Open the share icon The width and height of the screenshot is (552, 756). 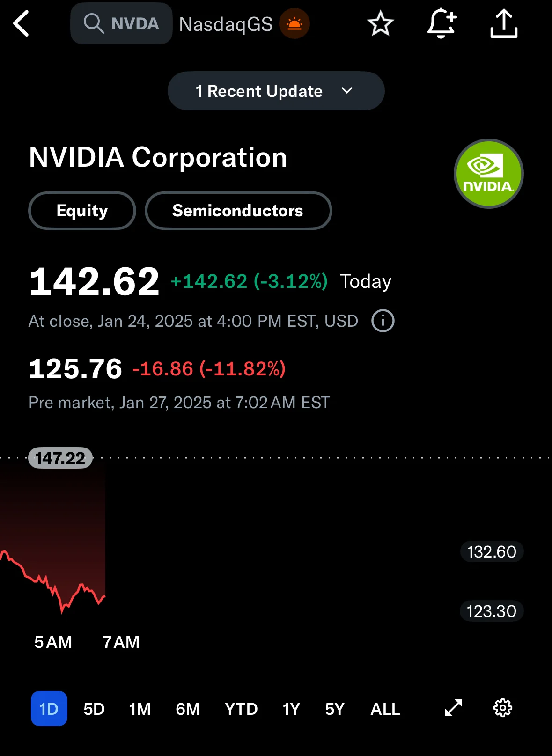pos(504,23)
